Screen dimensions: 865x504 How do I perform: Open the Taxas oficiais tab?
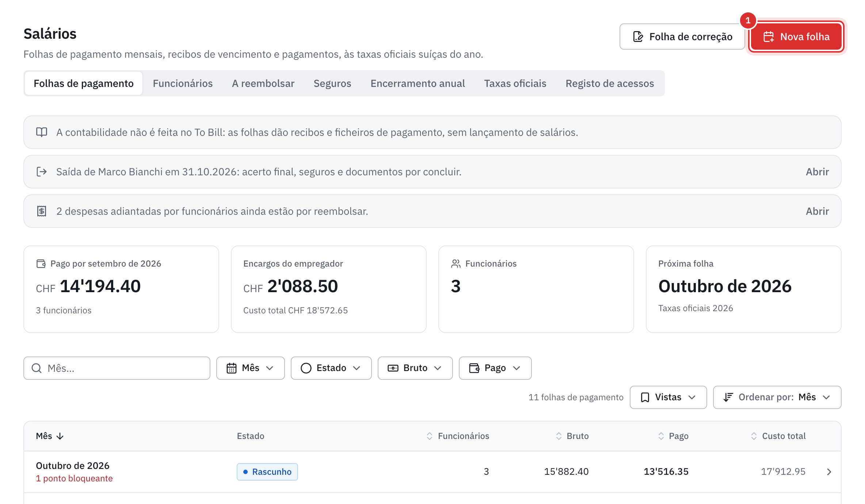pyautogui.click(x=515, y=83)
